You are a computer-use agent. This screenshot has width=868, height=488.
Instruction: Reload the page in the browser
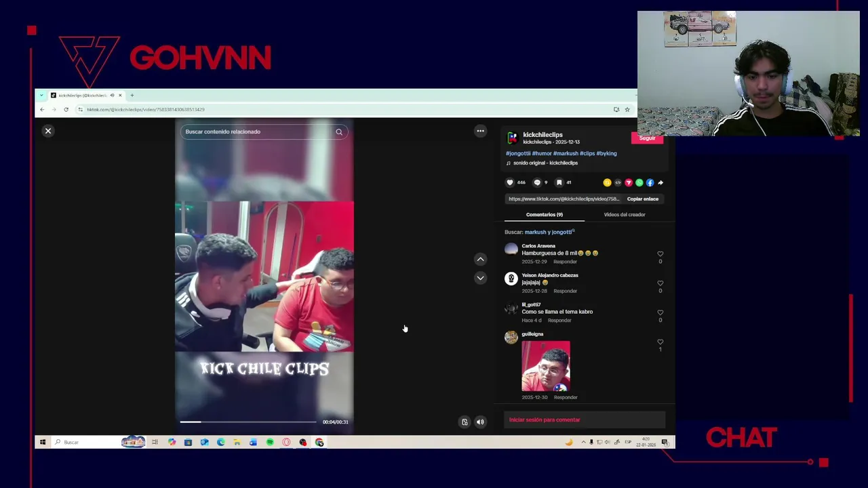click(x=66, y=110)
